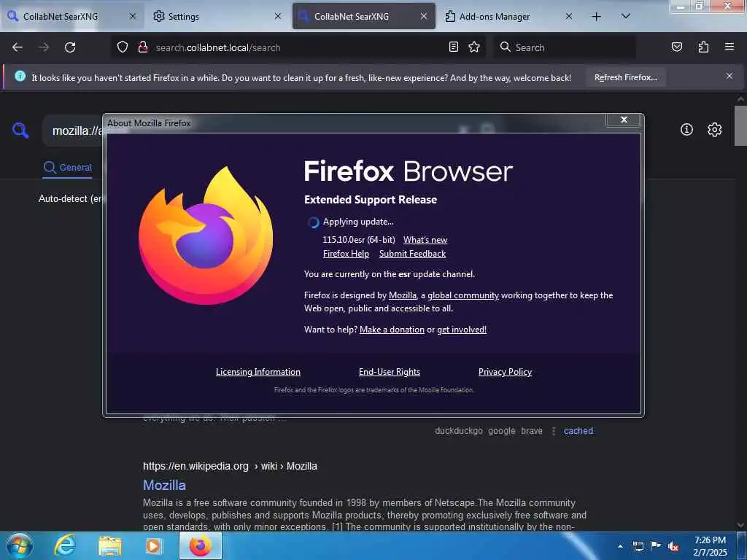747x560 pixels.
Task: Open the Auto-detect language dropdown
Action: coord(70,198)
